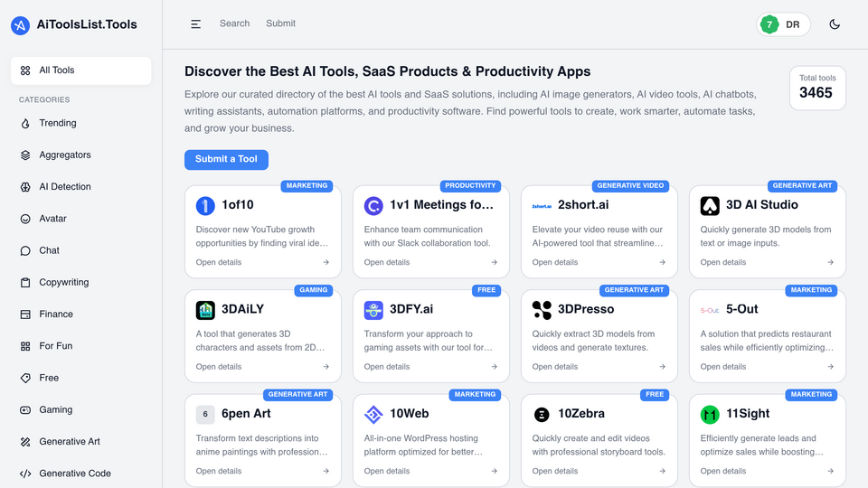Image resolution: width=868 pixels, height=488 pixels.
Task: Click the 3DAiLY tool logo
Action: pyautogui.click(x=205, y=310)
